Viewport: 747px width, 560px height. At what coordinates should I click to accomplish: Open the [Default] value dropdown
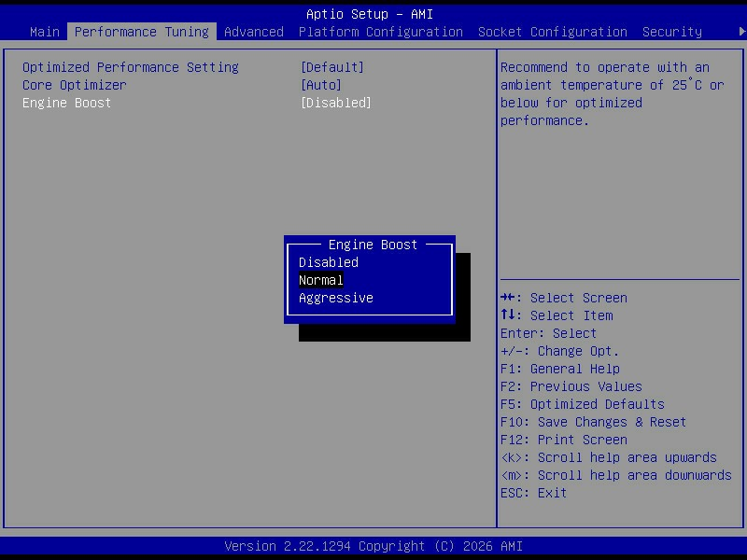[332, 67]
